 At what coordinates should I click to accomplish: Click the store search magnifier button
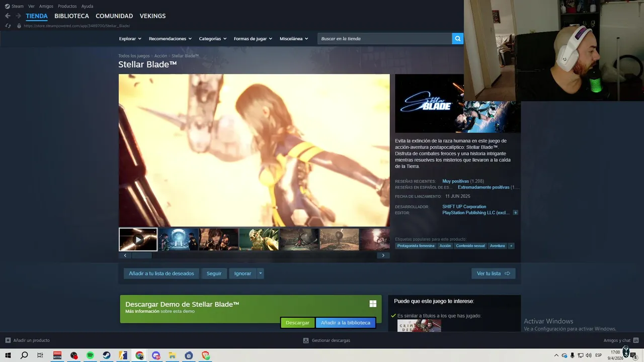(x=457, y=38)
